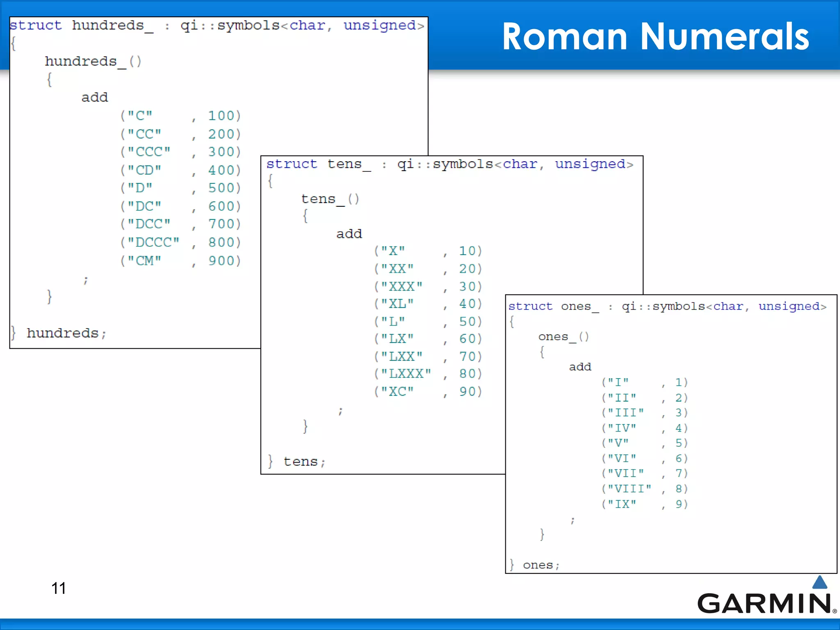Select the ("D", 500) entry
This screenshot has width=840, height=630.
[x=180, y=188]
